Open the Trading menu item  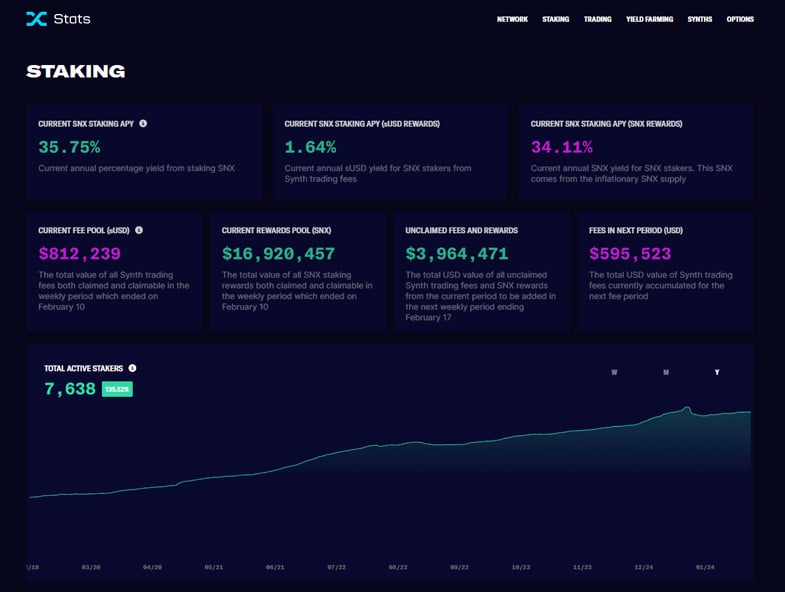pos(598,19)
